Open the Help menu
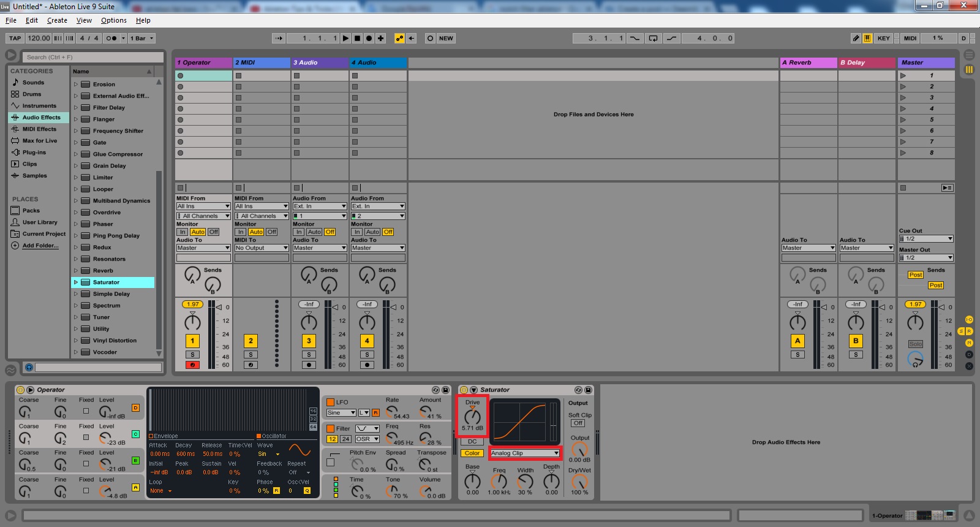 (143, 20)
